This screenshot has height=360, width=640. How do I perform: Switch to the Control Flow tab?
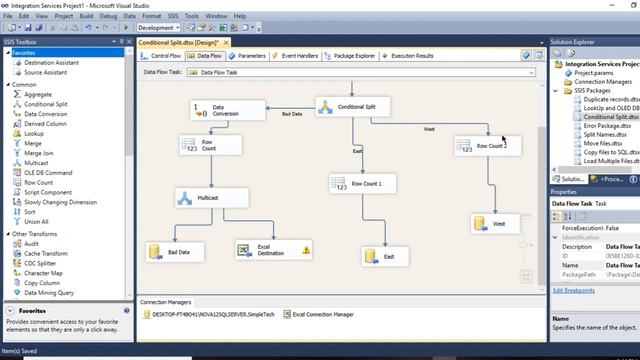click(x=161, y=56)
